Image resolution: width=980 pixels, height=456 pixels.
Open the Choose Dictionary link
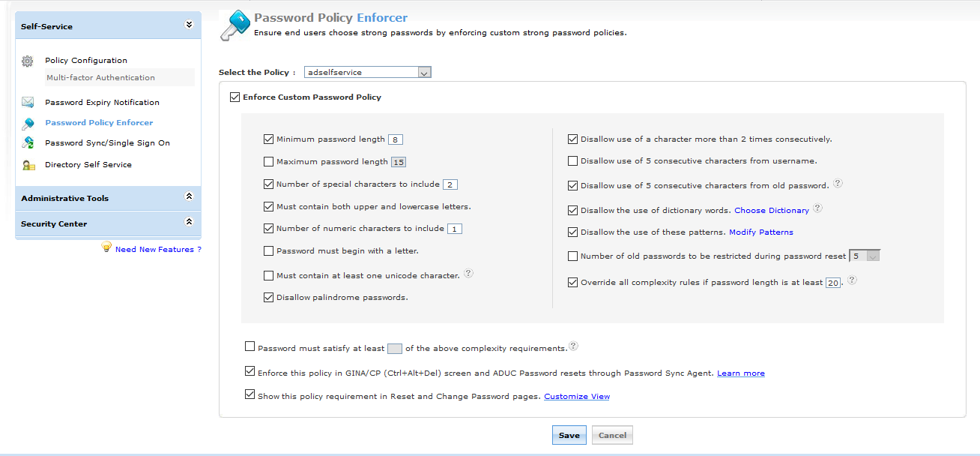click(x=772, y=211)
